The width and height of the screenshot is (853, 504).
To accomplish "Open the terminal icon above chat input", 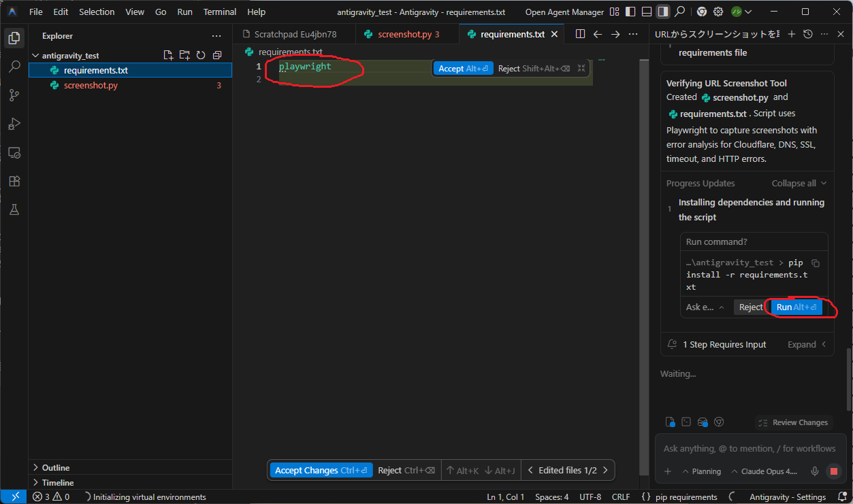I will pos(686,422).
